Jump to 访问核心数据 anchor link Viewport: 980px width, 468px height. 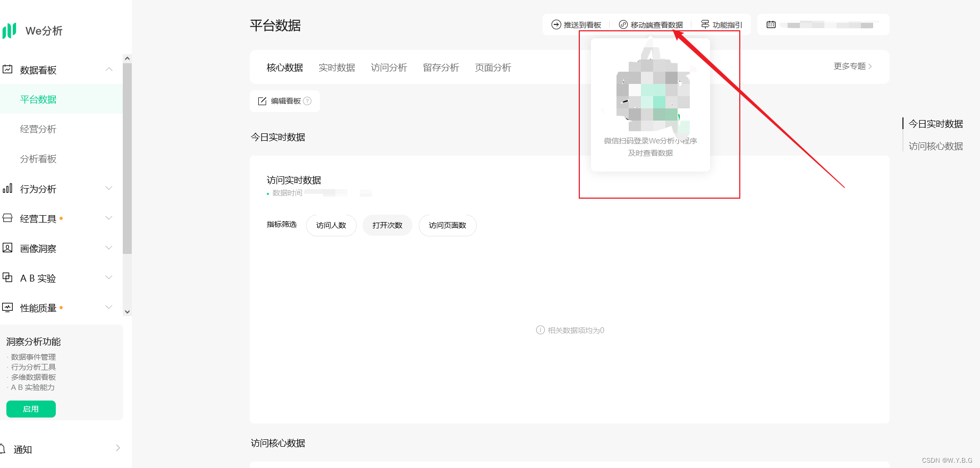tap(936, 146)
